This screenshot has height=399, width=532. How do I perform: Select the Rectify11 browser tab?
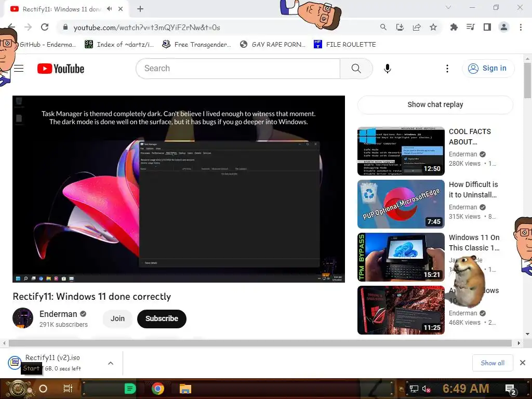coord(61,9)
